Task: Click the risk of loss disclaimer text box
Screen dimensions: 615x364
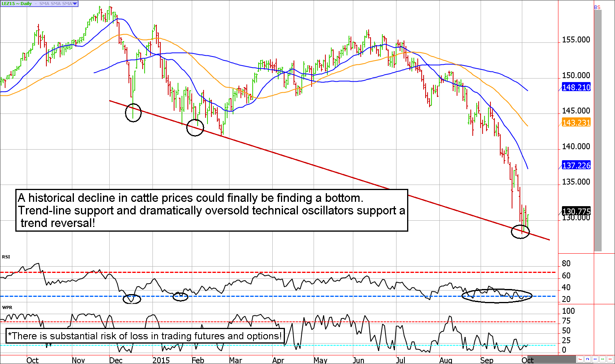Action: [x=145, y=336]
